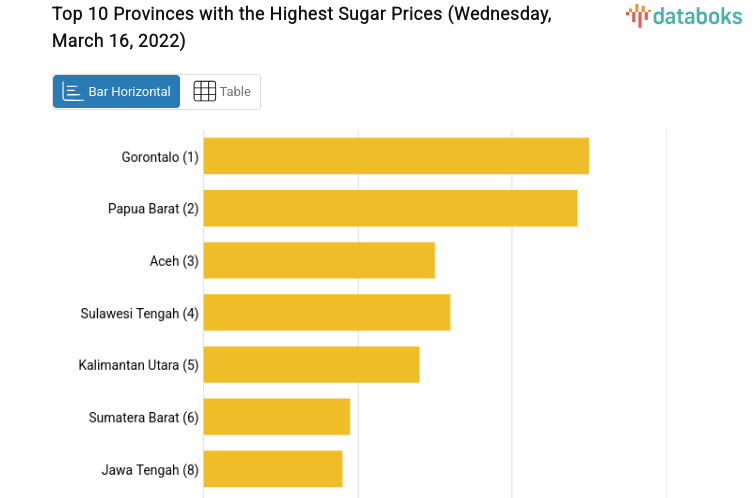
Task: Click the Kalimantan Utara (5) bar
Action: [x=311, y=364]
